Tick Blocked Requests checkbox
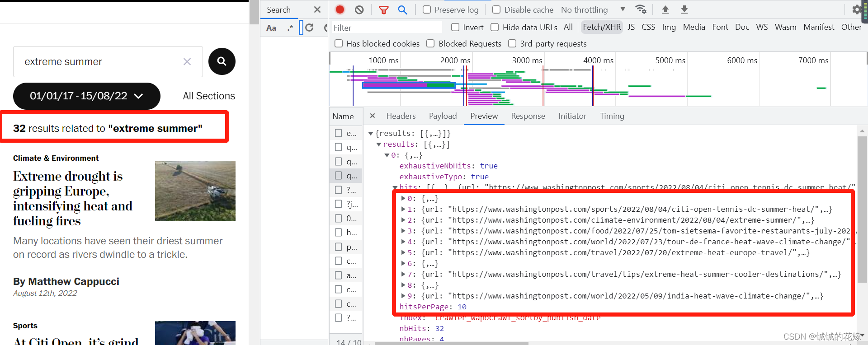Screen dimensions: 868x345 click(x=430, y=43)
